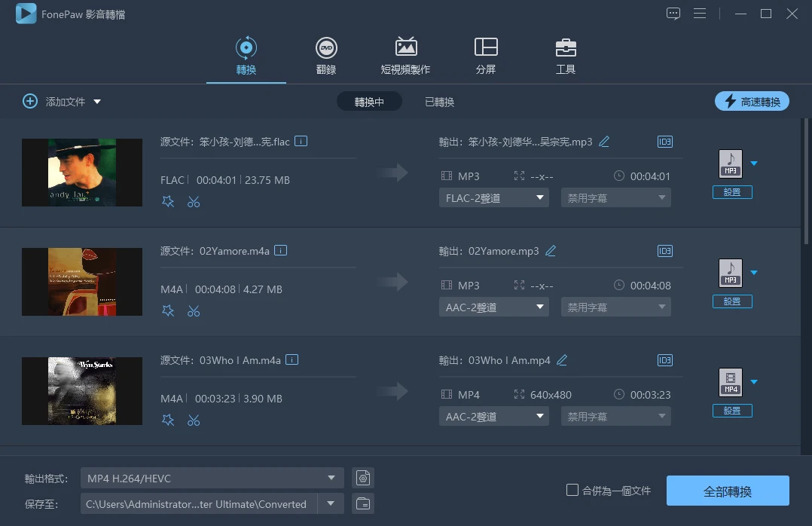The image size is (812, 526).
Task: Enable 合併為一個文件 checkbox
Action: pyautogui.click(x=572, y=489)
